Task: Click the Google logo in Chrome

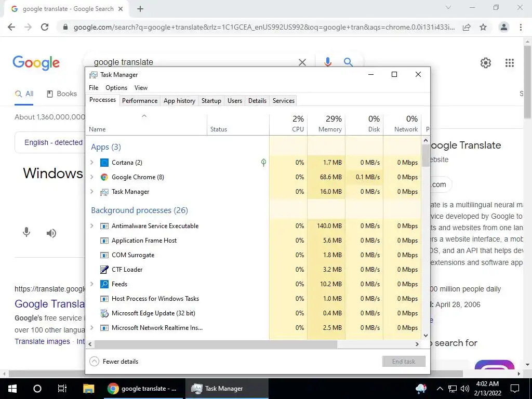Action: pos(36,63)
